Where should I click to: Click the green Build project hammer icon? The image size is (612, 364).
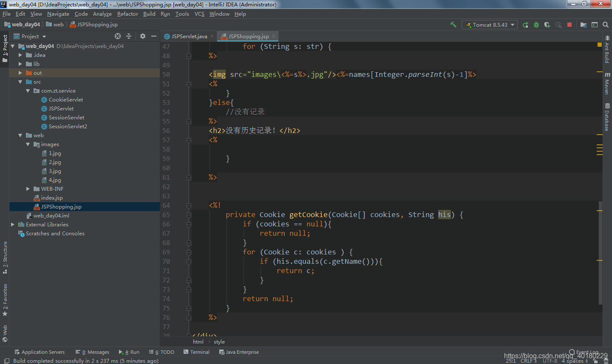click(x=453, y=25)
